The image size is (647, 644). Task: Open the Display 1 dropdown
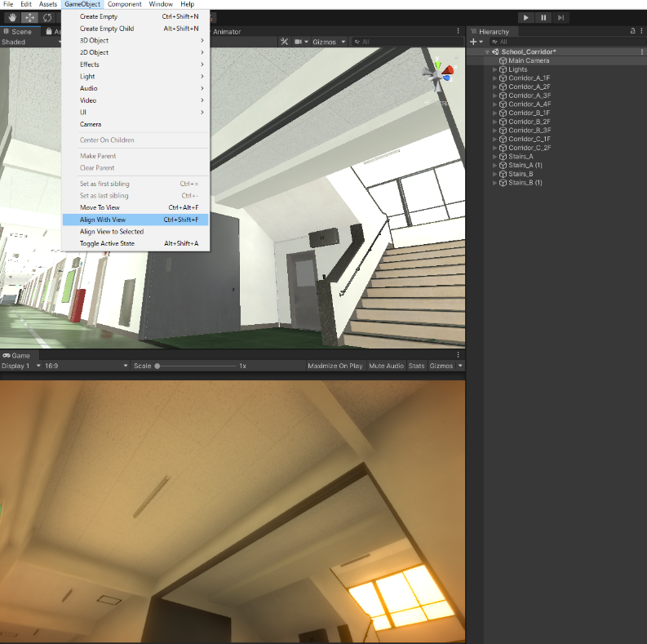(x=21, y=366)
